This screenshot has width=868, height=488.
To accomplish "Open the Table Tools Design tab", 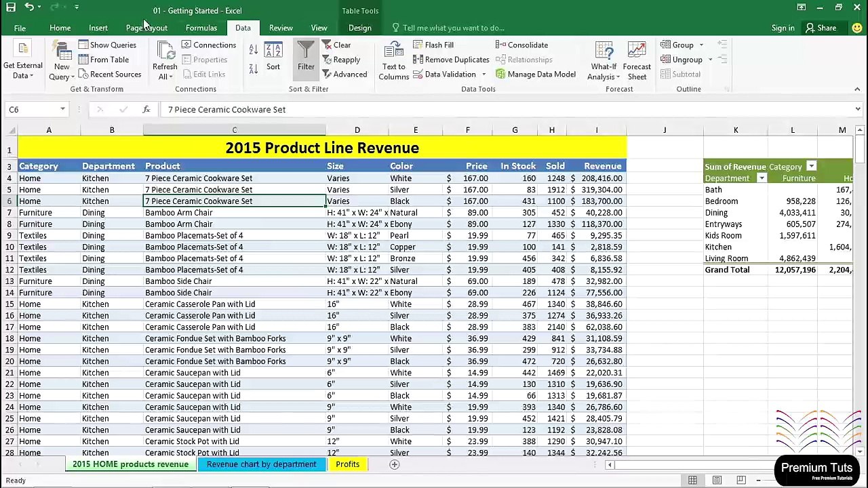I will coord(360,28).
